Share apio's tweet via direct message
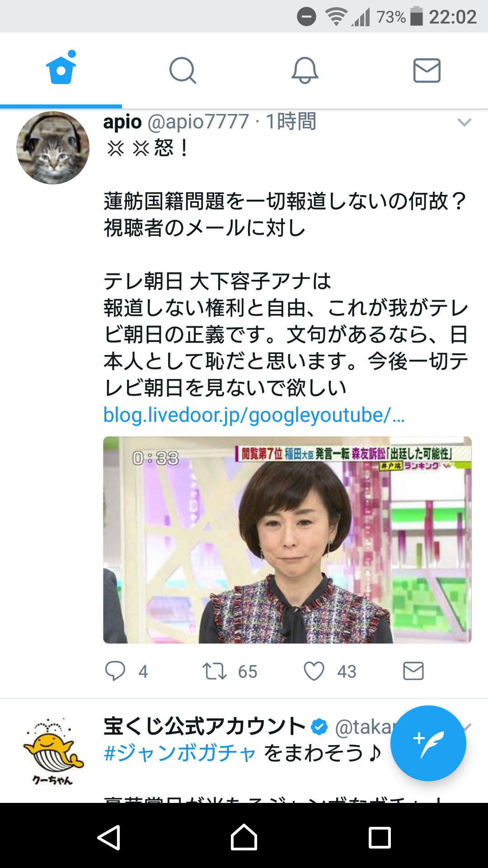 [x=413, y=671]
